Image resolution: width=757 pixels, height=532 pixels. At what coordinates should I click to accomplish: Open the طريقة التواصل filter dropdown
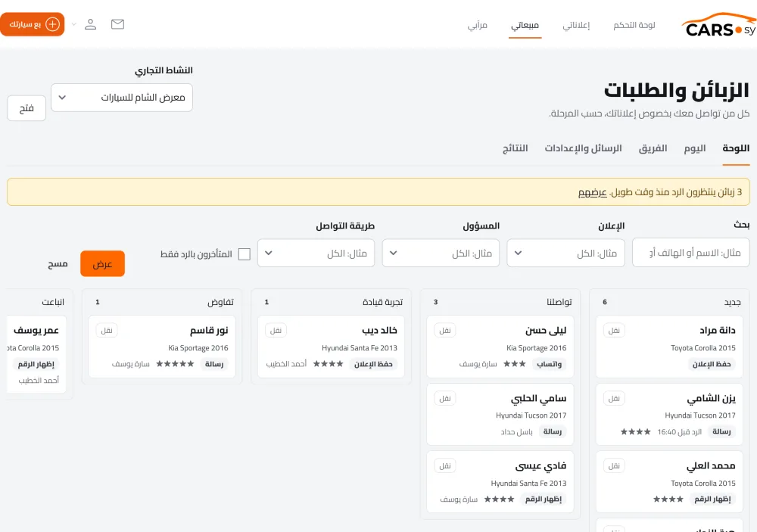tap(316, 253)
